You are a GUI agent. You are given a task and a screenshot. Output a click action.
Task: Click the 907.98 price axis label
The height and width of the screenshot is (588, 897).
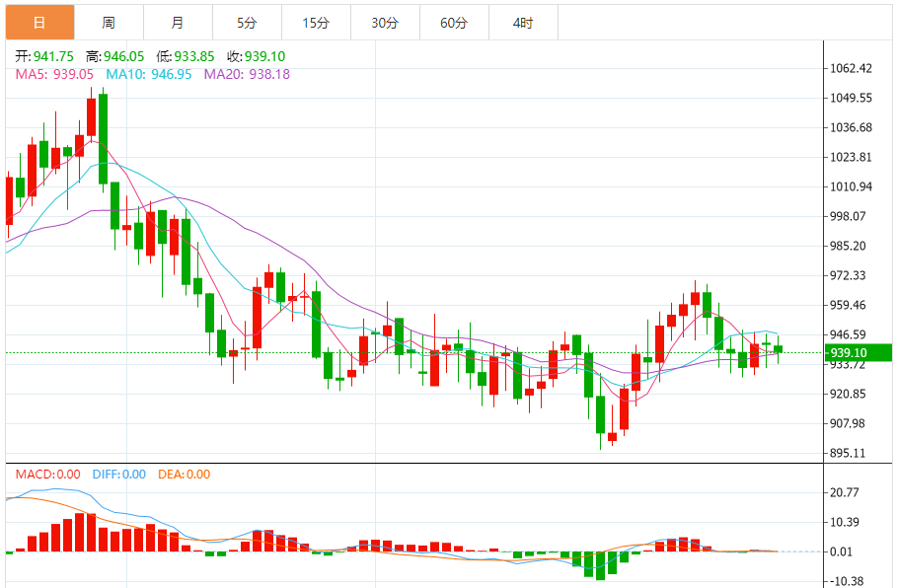[x=848, y=423]
